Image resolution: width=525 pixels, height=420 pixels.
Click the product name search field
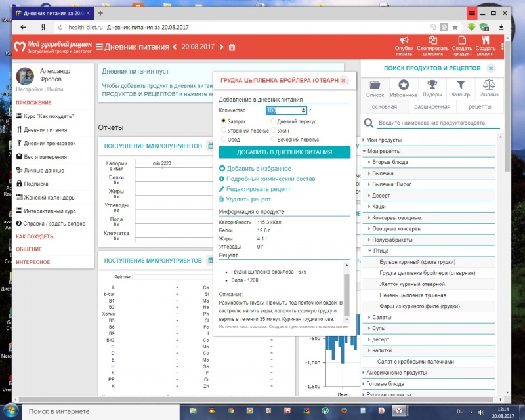coord(438,123)
